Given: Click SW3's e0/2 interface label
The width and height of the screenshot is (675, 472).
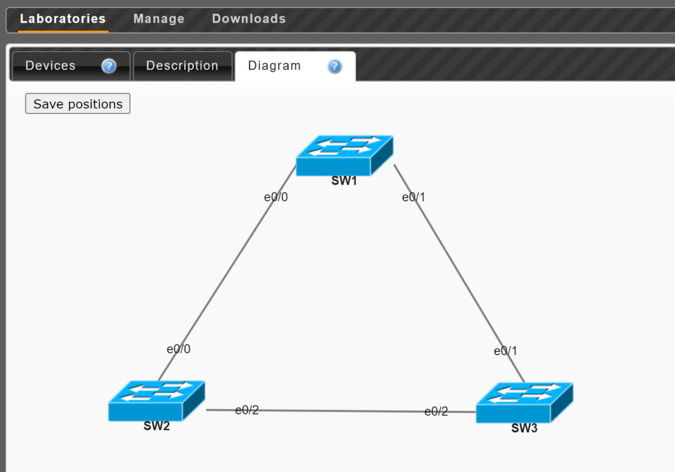Looking at the screenshot, I should [x=436, y=411].
